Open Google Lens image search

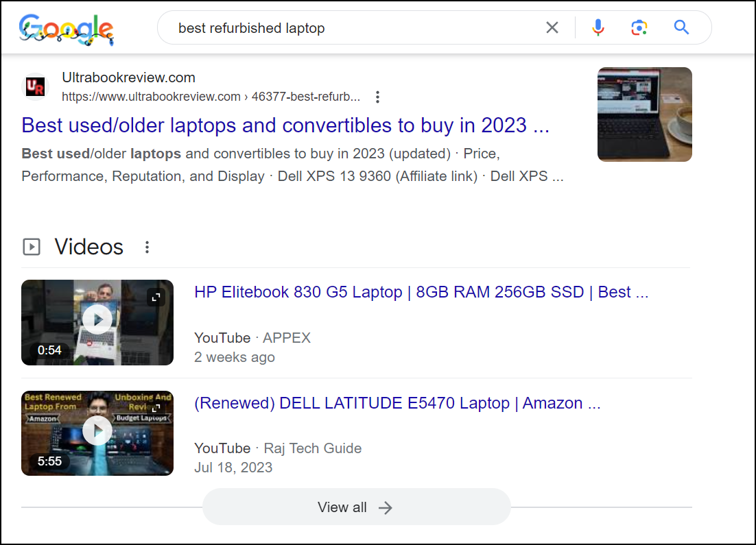[x=639, y=27]
